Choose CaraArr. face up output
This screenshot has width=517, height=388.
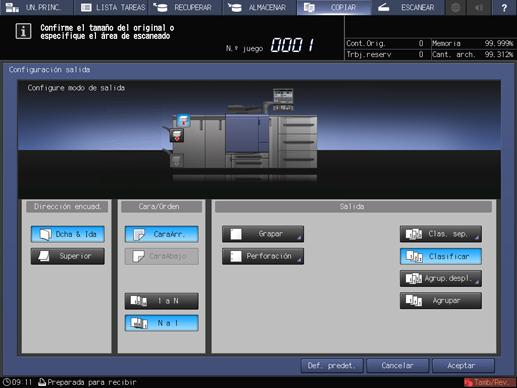pyautogui.click(x=162, y=234)
